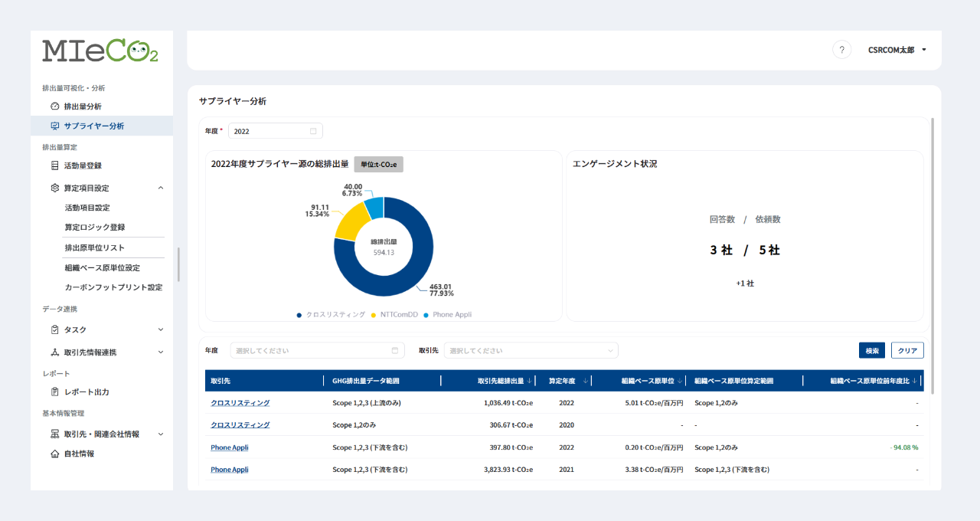Click the top 年度 input showing 2022
This screenshot has width=980, height=521.
point(276,131)
